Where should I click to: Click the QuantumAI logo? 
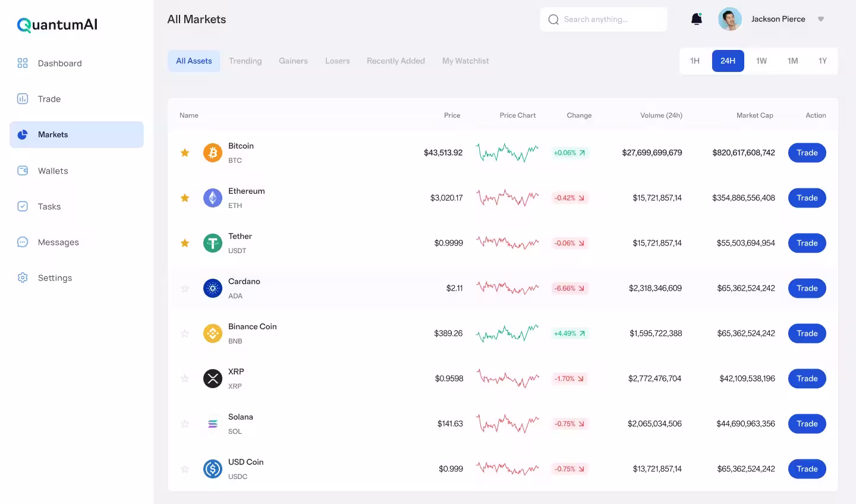click(57, 24)
